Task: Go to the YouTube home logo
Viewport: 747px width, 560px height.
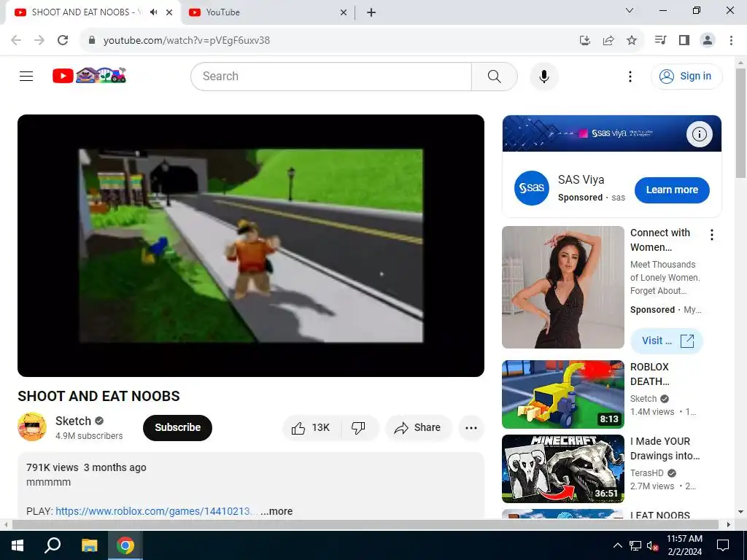Action: tap(90, 76)
